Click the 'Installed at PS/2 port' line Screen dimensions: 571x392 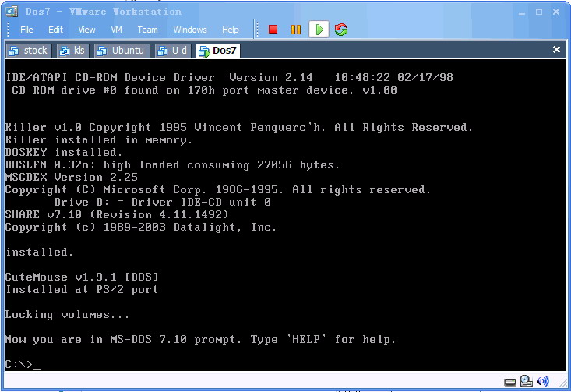click(82, 290)
